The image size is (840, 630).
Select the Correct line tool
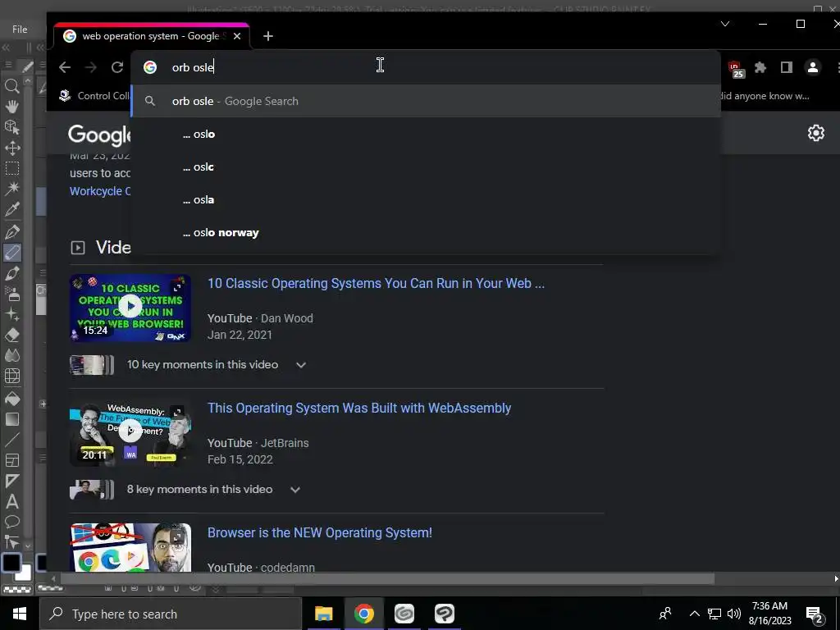tap(11, 541)
